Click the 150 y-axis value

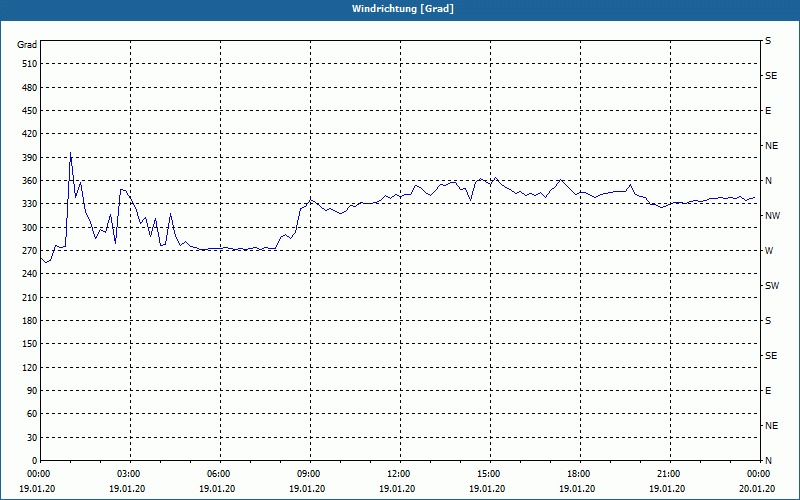[x=30, y=343]
